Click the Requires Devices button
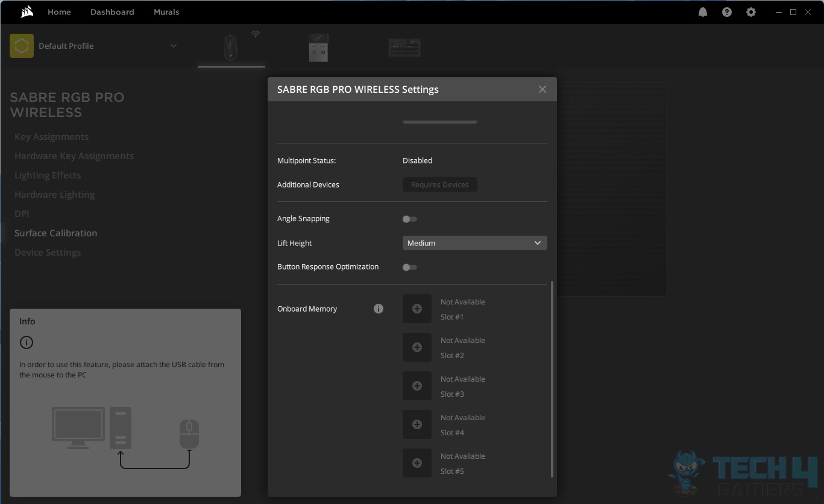Viewport: 824px width, 504px height. (x=440, y=184)
